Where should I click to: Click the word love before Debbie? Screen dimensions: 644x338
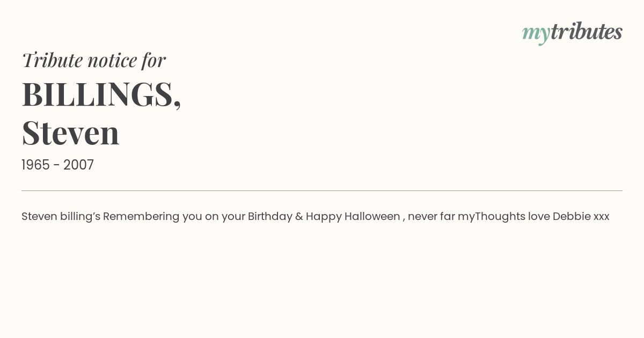[x=539, y=217]
